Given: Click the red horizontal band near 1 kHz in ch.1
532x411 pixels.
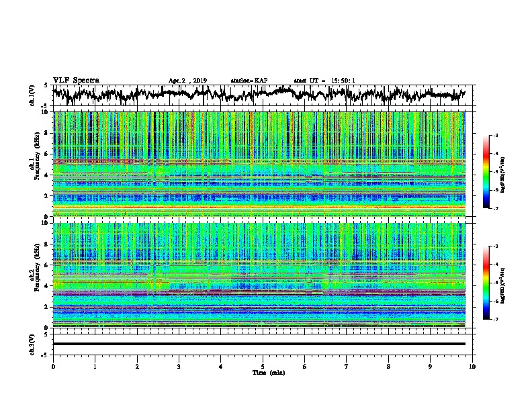Looking at the screenshot, I should pyautogui.click(x=259, y=207).
